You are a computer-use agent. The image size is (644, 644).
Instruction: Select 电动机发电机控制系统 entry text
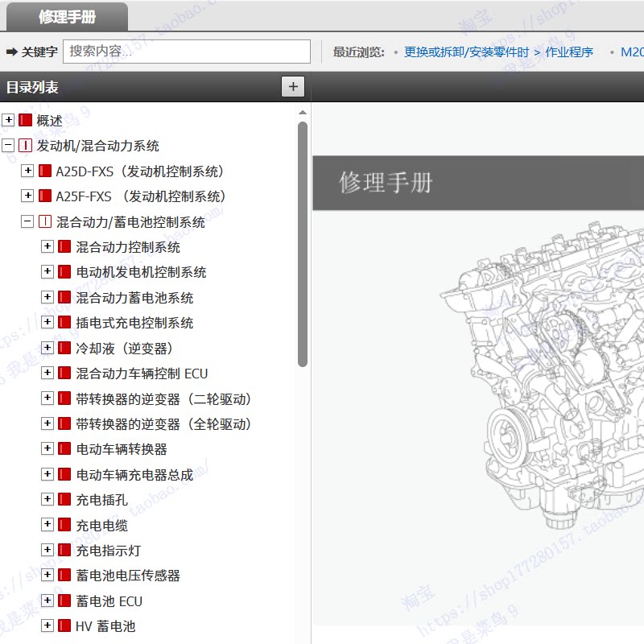141,272
